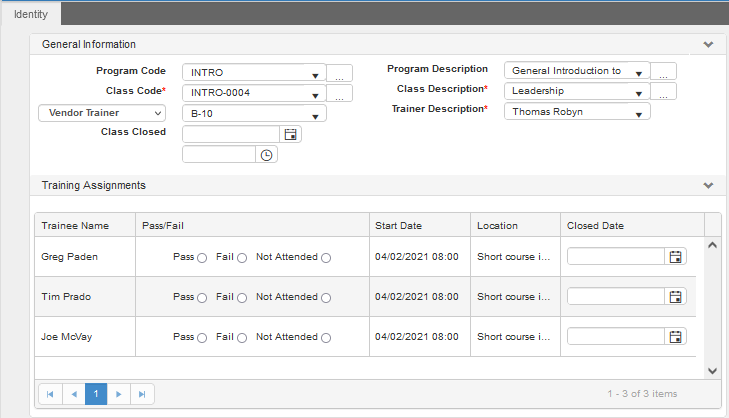Open Tim Prado's Closed Date calendar
This screenshot has width=729, height=418.
pos(676,297)
